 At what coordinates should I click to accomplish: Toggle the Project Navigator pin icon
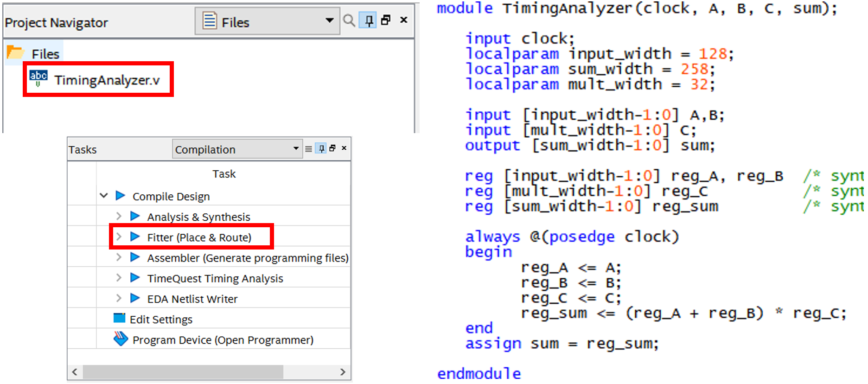[369, 20]
